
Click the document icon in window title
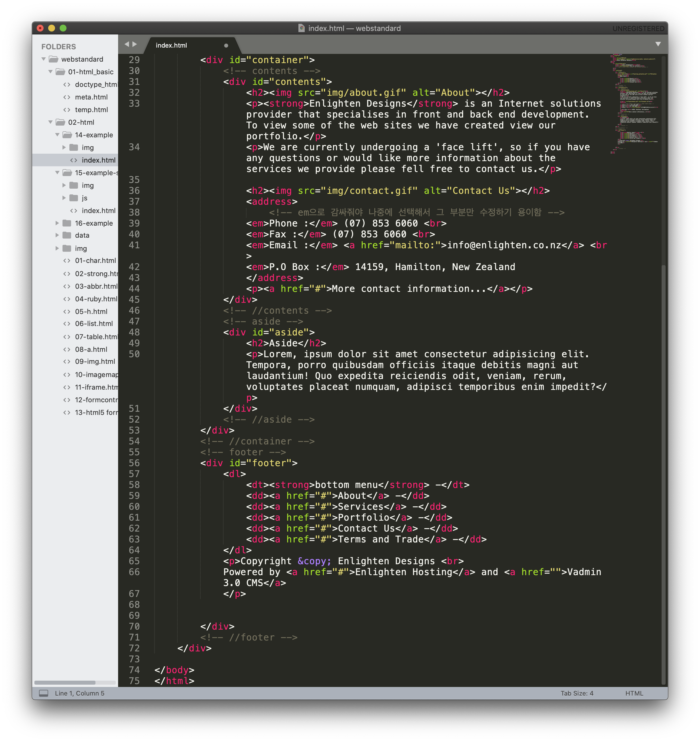[x=301, y=28]
